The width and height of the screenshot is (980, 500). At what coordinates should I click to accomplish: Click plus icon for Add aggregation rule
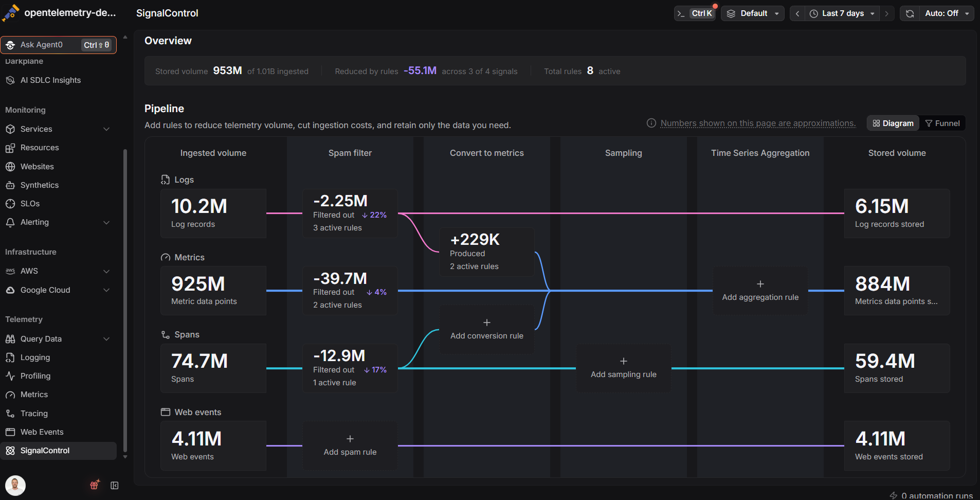tap(760, 284)
